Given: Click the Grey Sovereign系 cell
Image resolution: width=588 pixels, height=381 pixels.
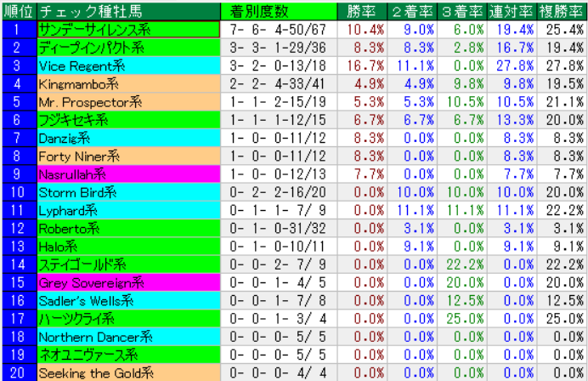Looking at the screenshot, I should pyautogui.click(x=128, y=282).
